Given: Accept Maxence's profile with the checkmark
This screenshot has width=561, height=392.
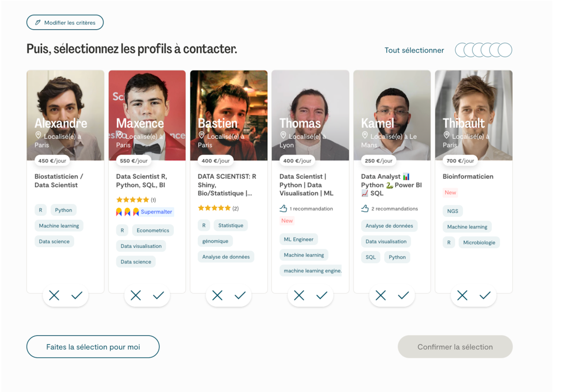Looking at the screenshot, I should tap(158, 296).
